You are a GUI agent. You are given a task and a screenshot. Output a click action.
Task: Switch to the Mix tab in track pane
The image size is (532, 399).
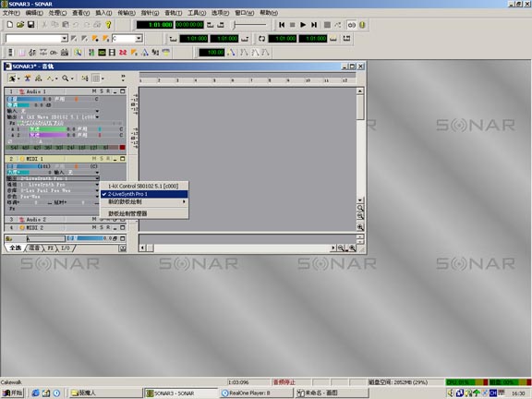click(34, 248)
